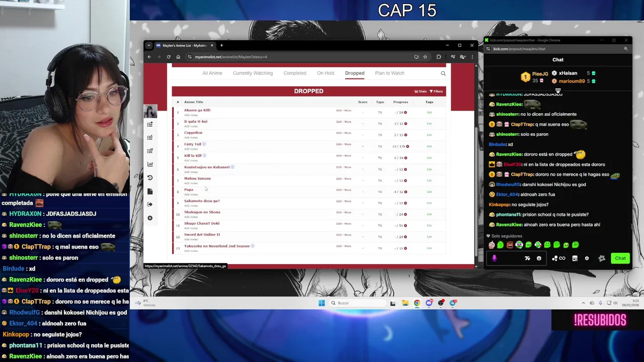Click the user avatar in the sidebar
Viewport: 644px width, 362px height.
[x=150, y=111]
